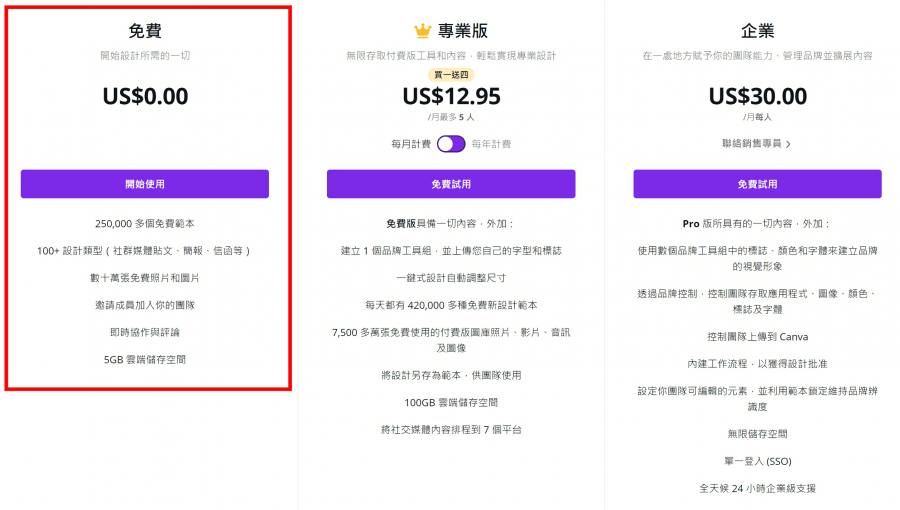Open the 聯絡銷售專員 contact sales link
This screenshot has height=510, width=900.
coord(751,143)
